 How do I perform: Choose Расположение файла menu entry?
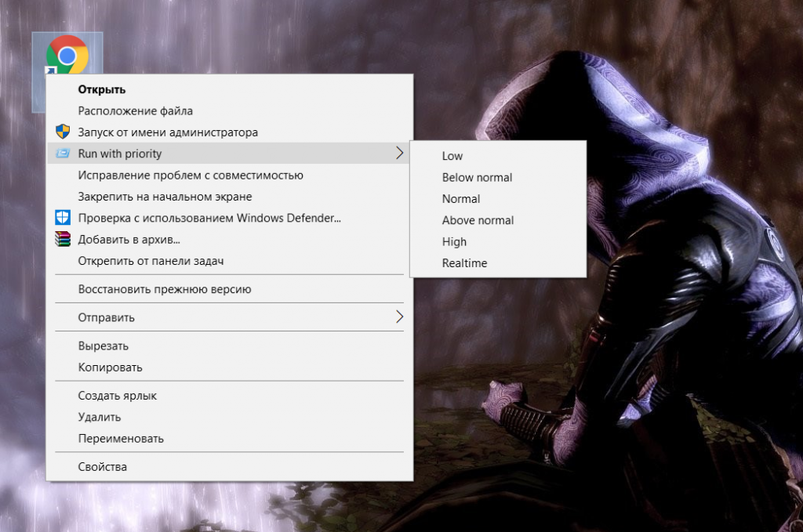click(x=135, y=111)
